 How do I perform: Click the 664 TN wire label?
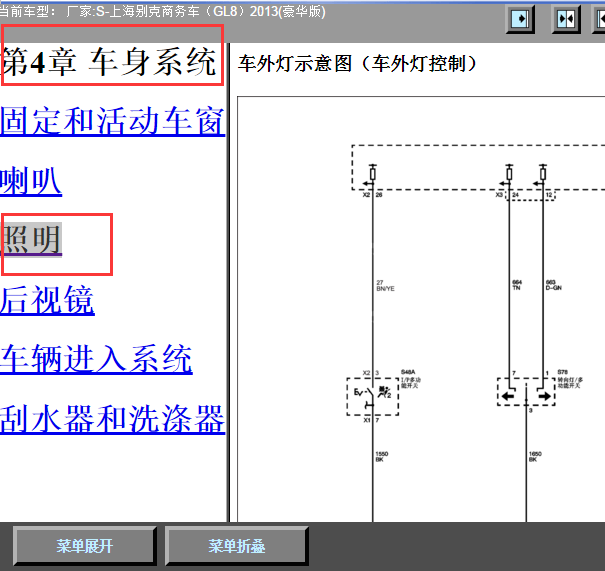(517, 285)
